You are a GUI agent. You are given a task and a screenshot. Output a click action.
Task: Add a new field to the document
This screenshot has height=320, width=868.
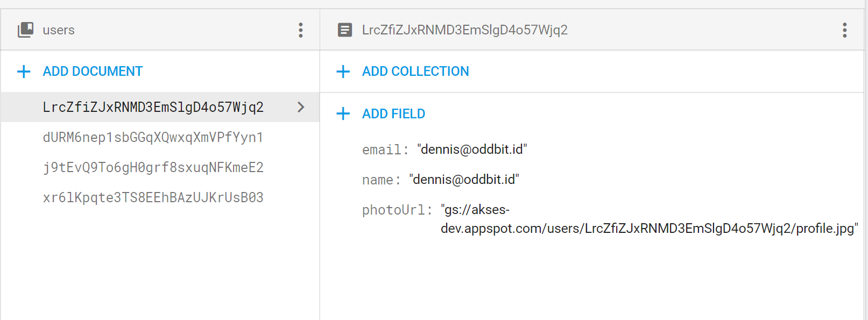tap(381, 113)
